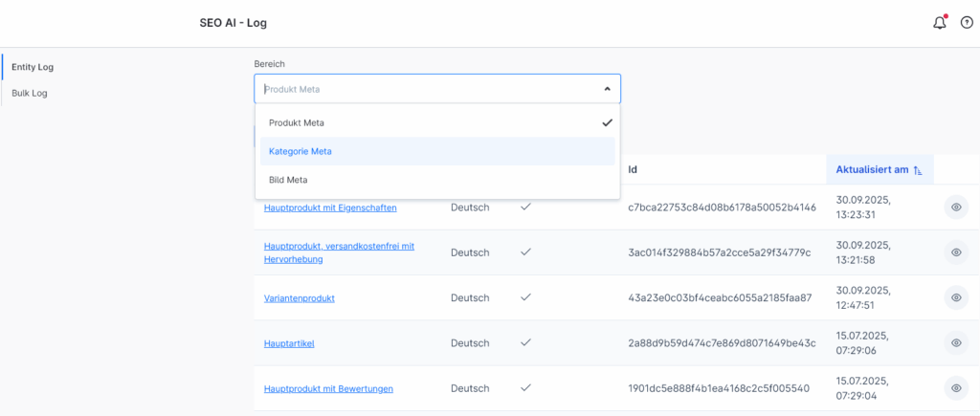
Task: Click eye icon for versandkostenfrei product row
Action: (x=955, y=252)
